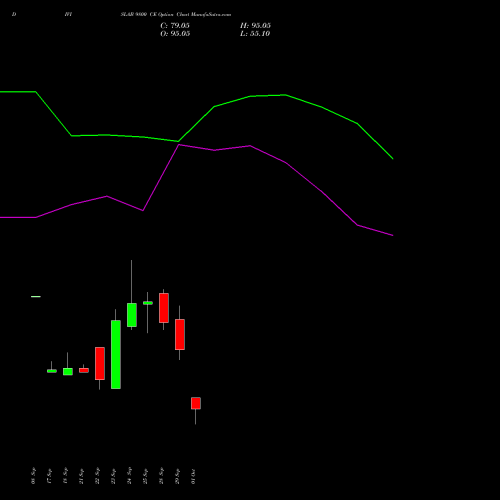Click the open value O: 95.05
The width and height of the screenshot is (500, 500).
[175, 34]
